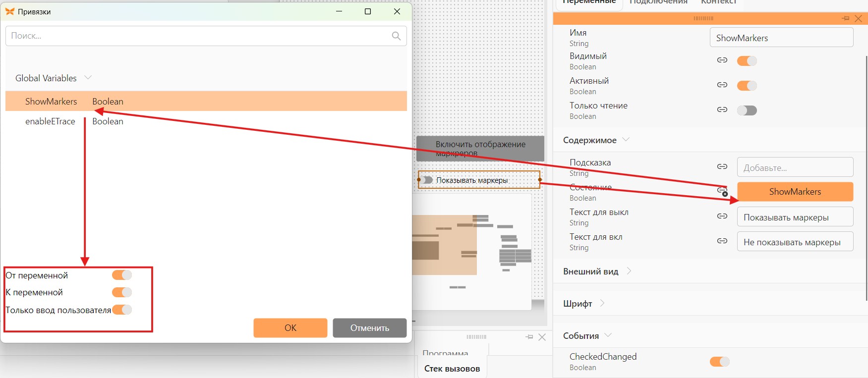Toggle Только ввод пользователя switch
Viewport: 868px width, 378px height.
(122, 310)
